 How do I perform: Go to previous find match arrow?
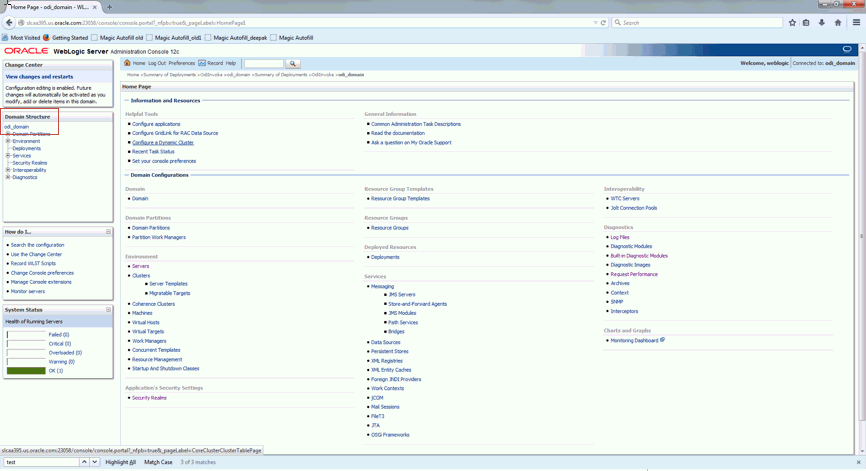click(85, 462)
